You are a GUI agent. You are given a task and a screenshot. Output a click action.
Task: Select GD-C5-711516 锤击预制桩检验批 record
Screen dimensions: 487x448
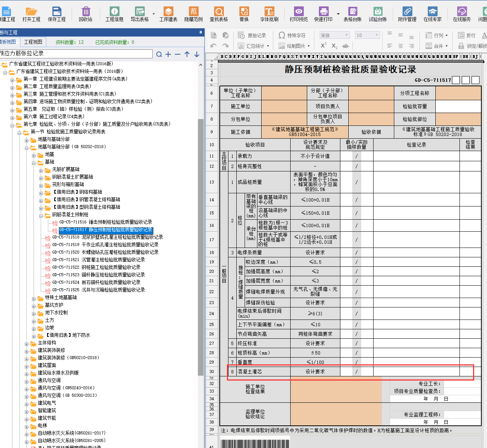106,222
